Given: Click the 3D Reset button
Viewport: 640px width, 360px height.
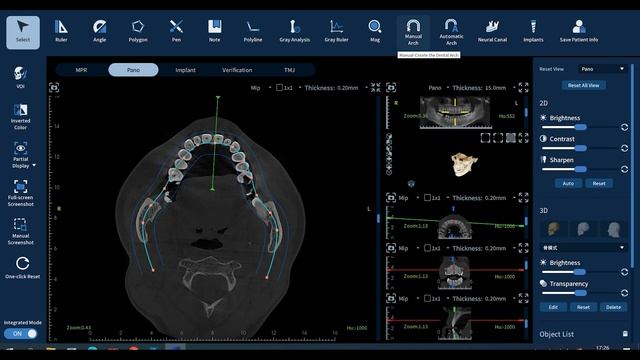Looking at the screenshot, I should click(583, 307).
